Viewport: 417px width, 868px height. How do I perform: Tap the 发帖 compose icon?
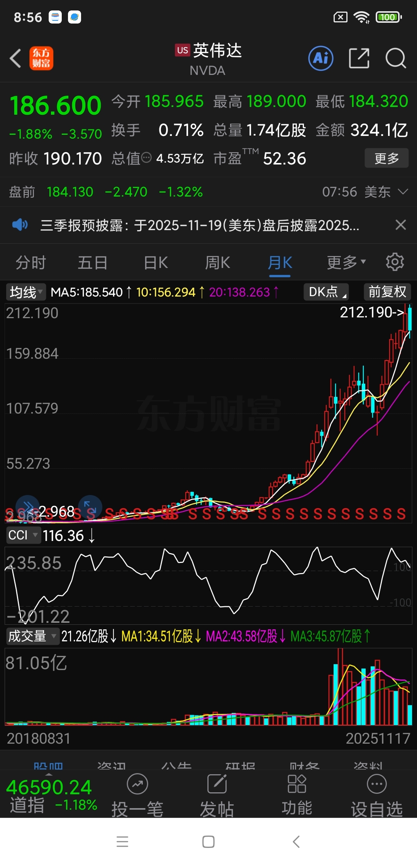pos(217,784)
